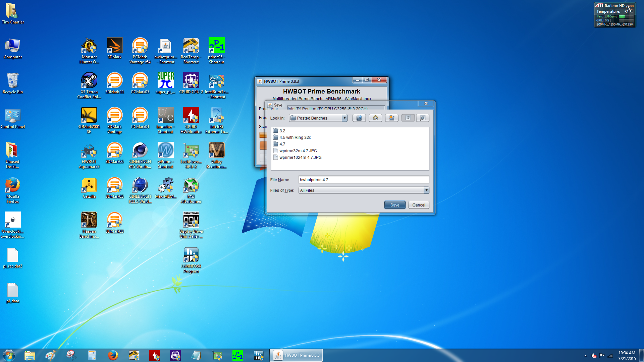The width and height of the screenshot is (644, 362).
Task: Open HWBOT Aquamark3 desktop icon
Action: pos(89,156)
